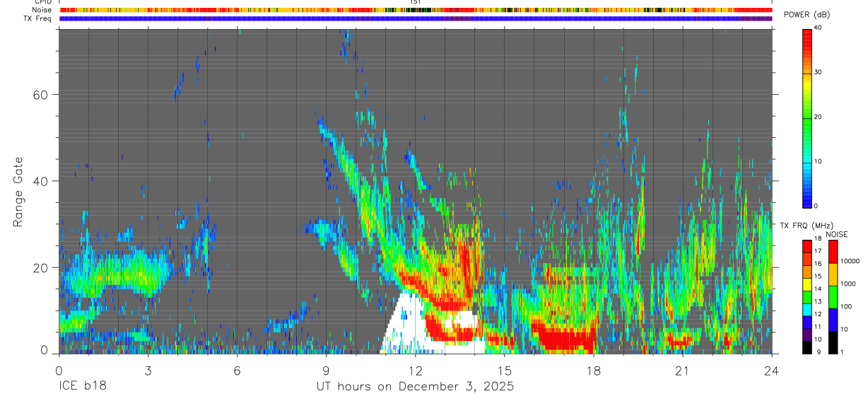
Task: Click the yellow swatch above 14 in TX FRQ legend
Action: [807, 284]
